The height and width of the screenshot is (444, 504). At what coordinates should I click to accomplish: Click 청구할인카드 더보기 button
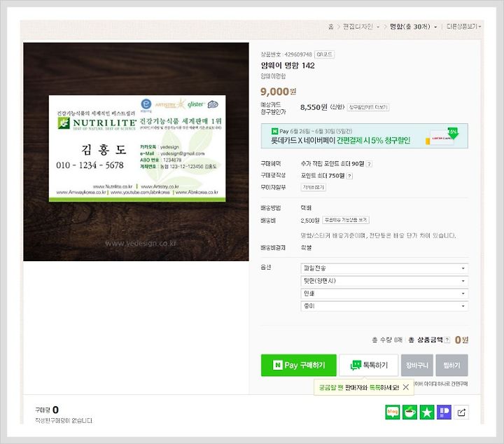tap(368, 107)
